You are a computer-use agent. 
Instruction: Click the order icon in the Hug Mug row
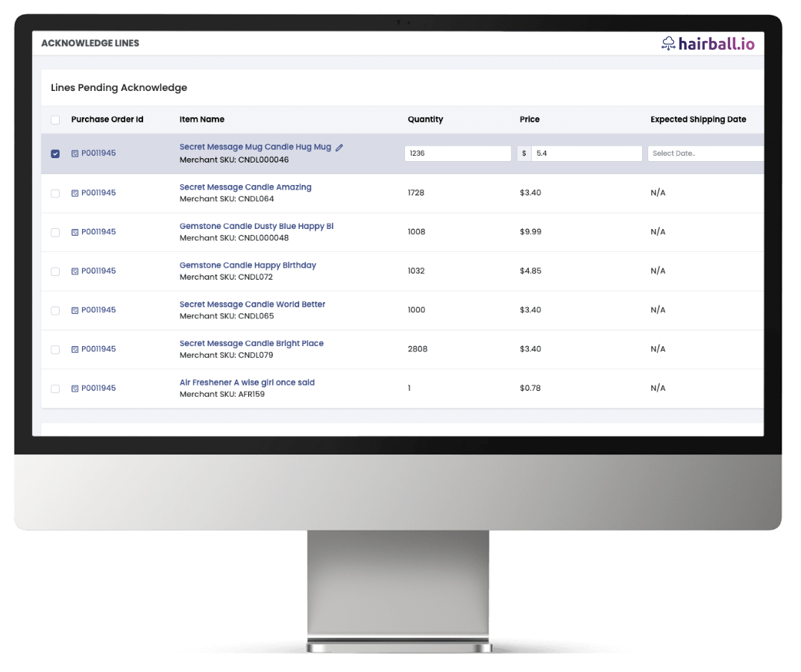[75, 154]
